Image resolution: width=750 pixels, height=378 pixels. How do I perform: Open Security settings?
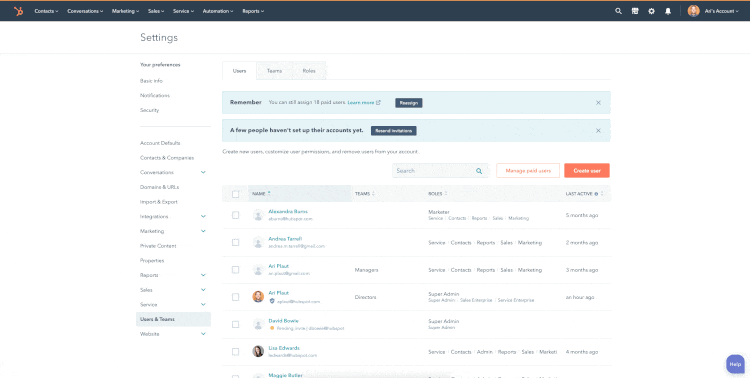point(149,110)
